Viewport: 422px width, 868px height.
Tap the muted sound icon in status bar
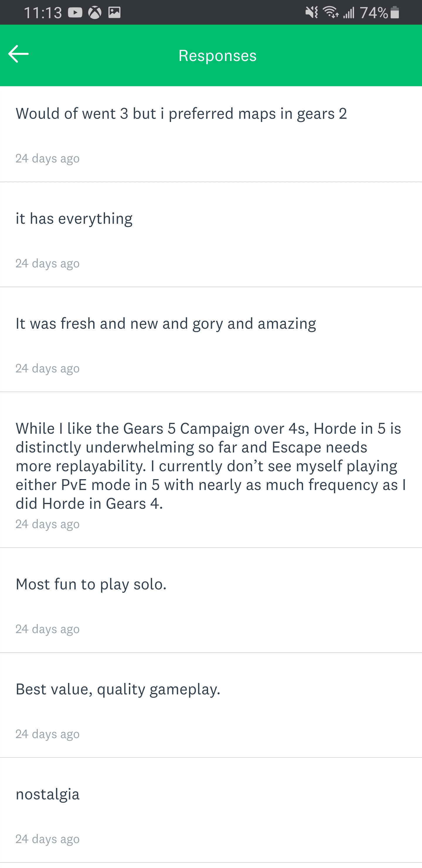(x=312, y=13)
